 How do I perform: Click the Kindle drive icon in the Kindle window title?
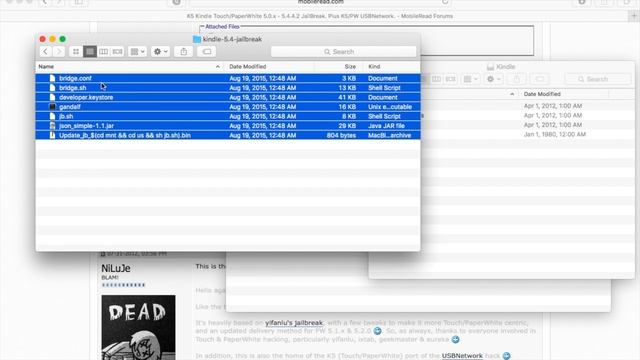(491, 67)
